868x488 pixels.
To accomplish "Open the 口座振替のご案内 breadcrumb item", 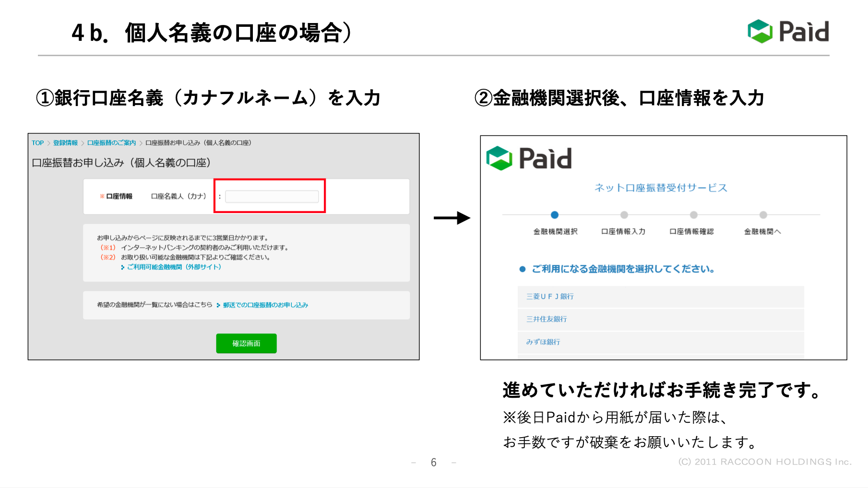I will (111, 143).
